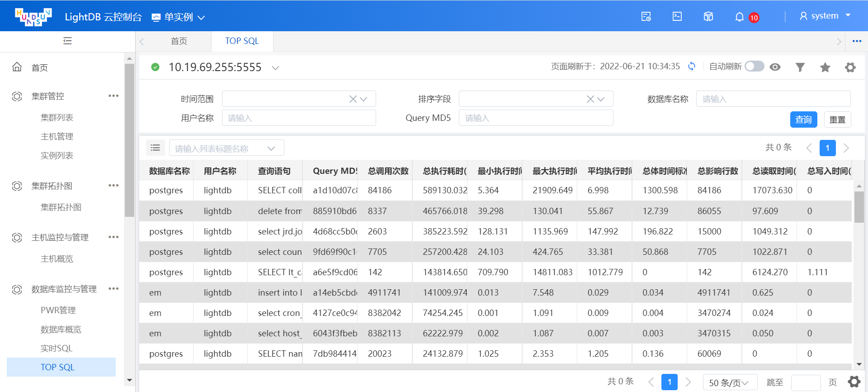Open the 50 条/页 page size dropdown

point(730,382)
